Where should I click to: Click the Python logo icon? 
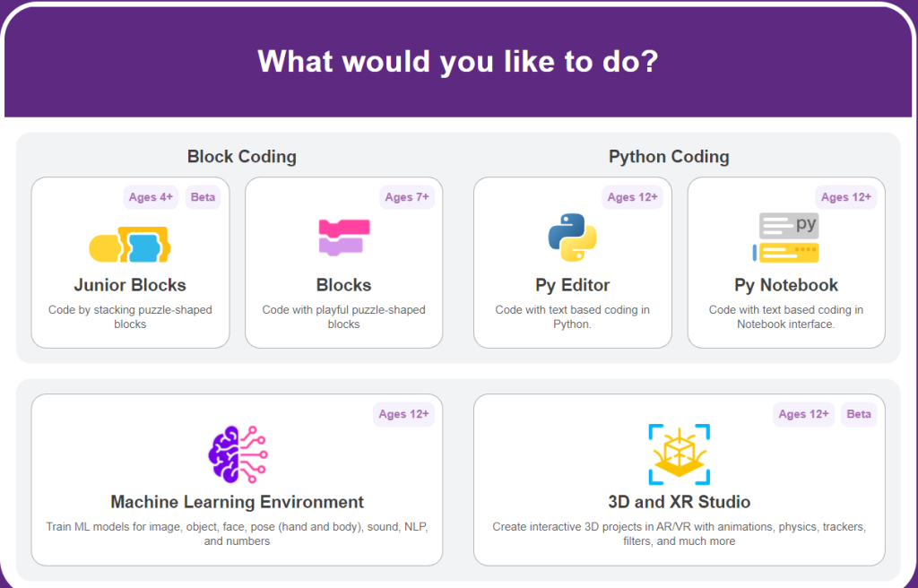click(x=572, y=238)
